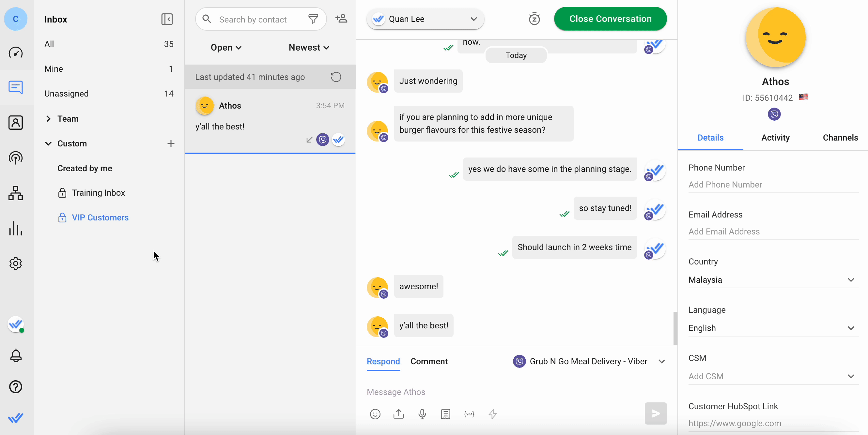Image resolution: width=868 pixels, height=435 pixels.
Task: Click the 'y'all the best!' chat message
Action: click(424, 325)
